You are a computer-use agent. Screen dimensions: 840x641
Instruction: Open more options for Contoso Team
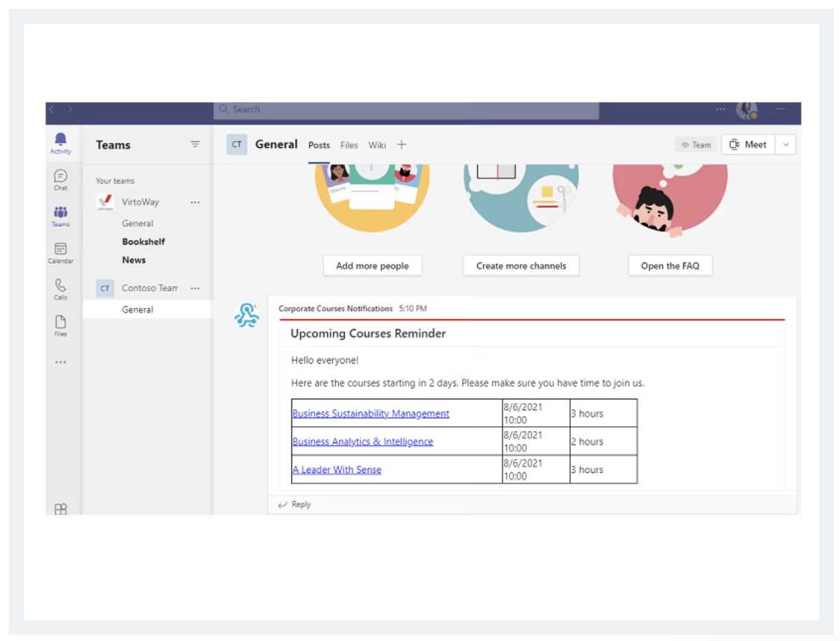[195, 289]
